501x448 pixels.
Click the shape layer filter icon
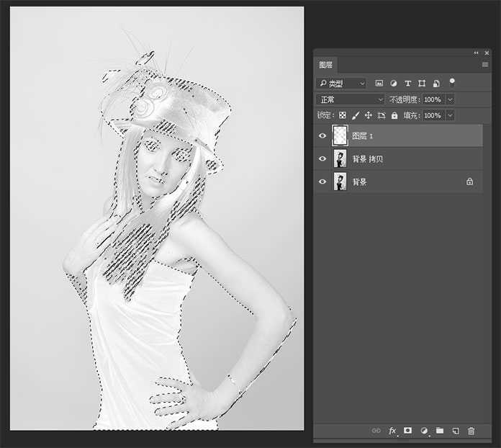click(422, 84)
